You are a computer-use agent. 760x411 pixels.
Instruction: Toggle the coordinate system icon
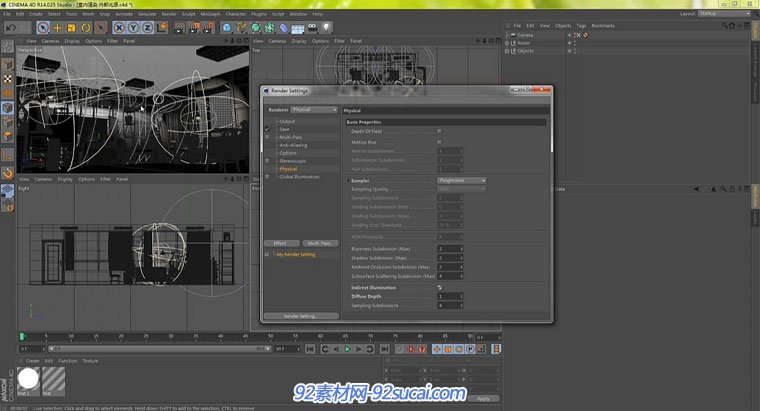pyautogui.click(x=161, y=28)
